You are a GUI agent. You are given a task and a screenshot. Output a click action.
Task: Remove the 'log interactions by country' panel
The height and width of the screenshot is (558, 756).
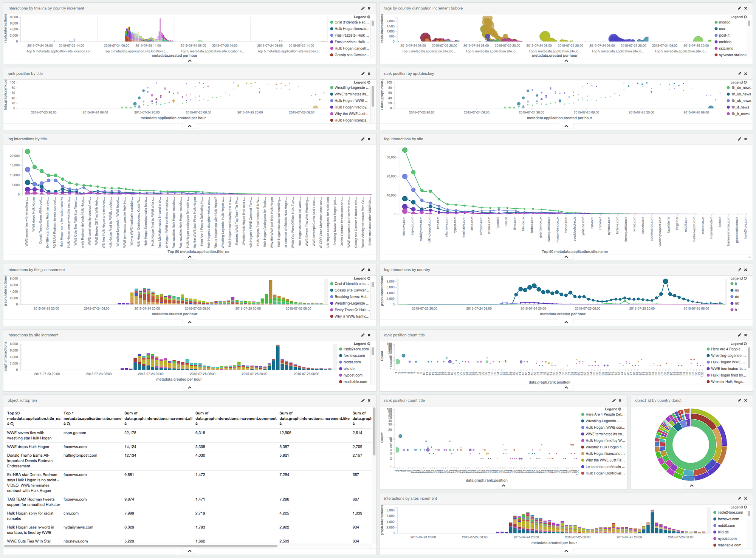[x=746, y=270]
